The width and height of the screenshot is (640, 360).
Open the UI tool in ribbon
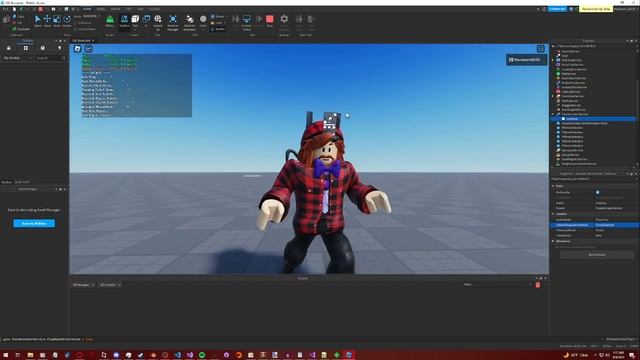(x=146, y=21)
